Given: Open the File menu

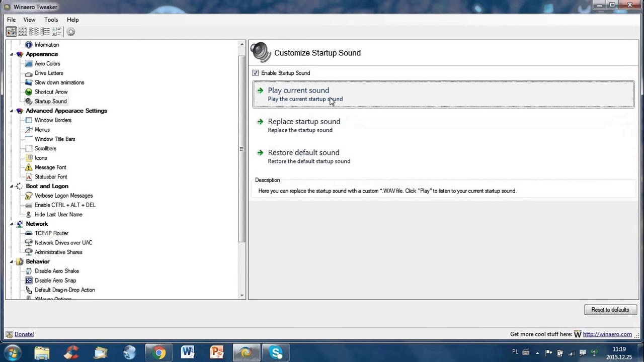Looking at the screenshot, I should [x=11, y=20].
